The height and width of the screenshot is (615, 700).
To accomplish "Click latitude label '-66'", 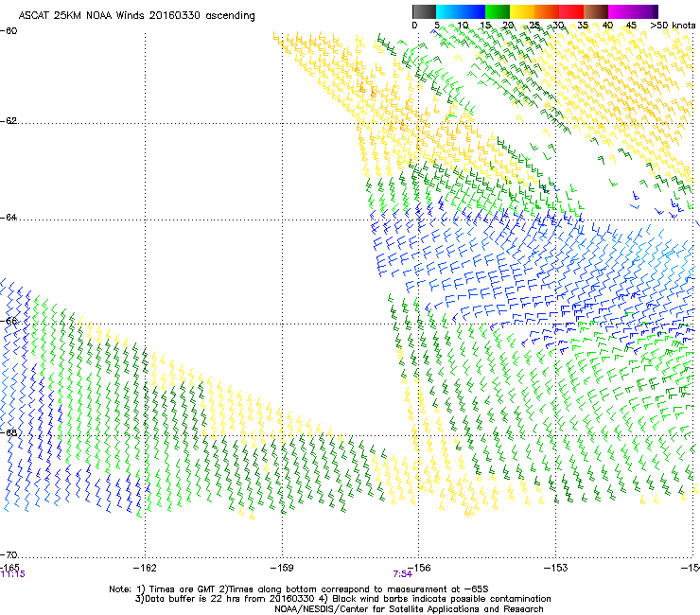I will [9, 321].
